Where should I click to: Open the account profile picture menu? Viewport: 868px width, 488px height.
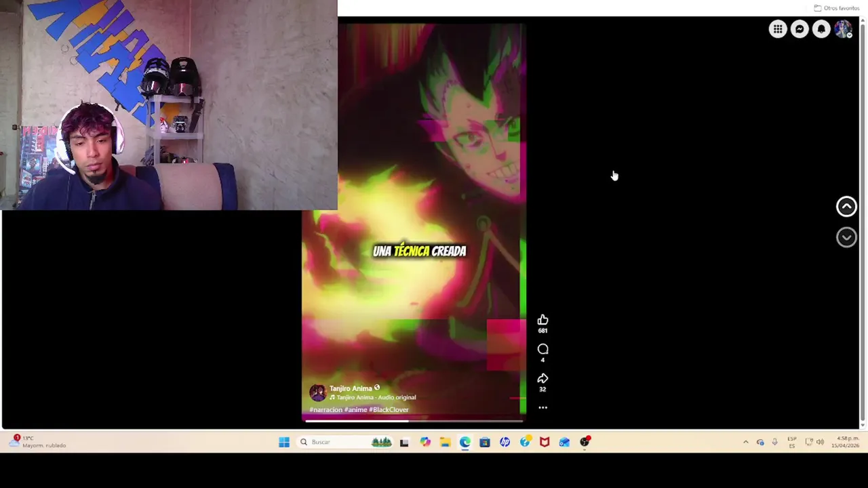pos(843,29)
